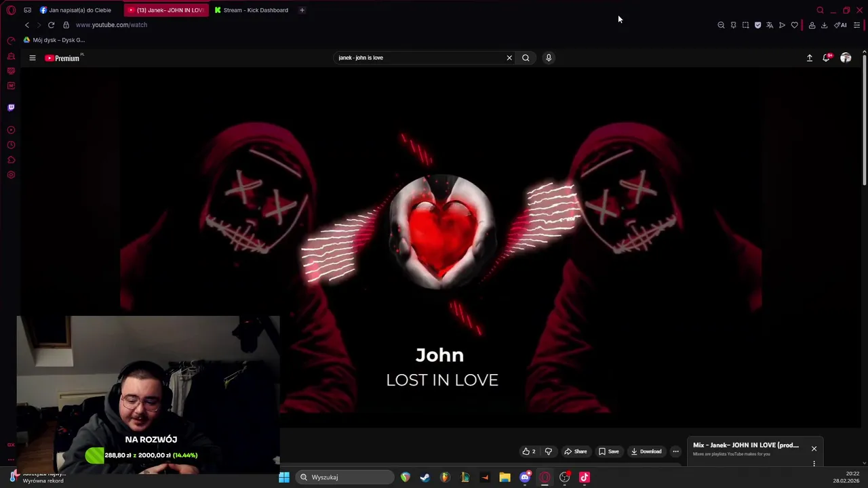Open more actions ellipsis under video

675,451
